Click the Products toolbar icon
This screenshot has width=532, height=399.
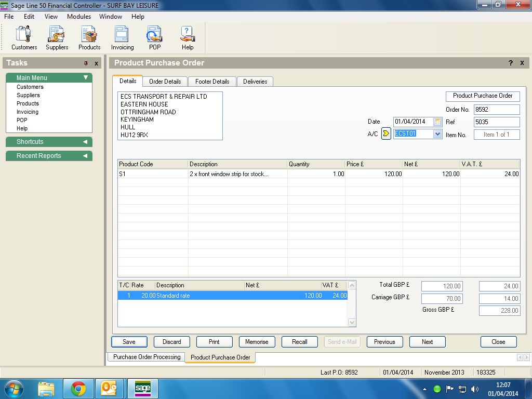(x=89, y=37)
